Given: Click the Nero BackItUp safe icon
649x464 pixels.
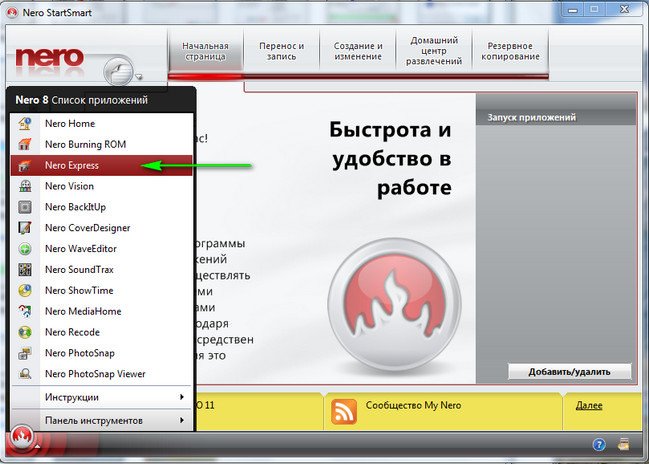Looking at the screenshot, I should point(25,207).
